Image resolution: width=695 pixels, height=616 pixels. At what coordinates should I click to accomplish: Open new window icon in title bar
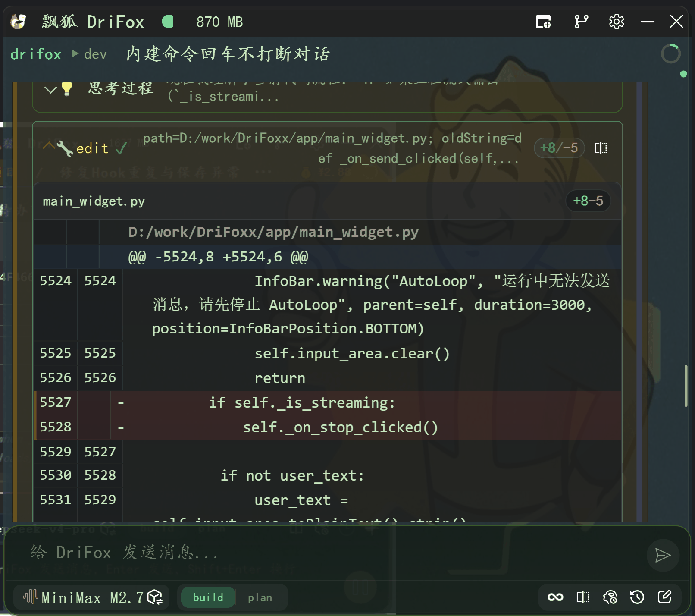[543, 22]
